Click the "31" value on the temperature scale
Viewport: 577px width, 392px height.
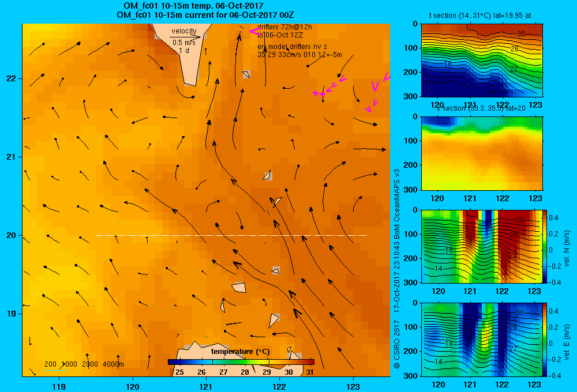310,372
